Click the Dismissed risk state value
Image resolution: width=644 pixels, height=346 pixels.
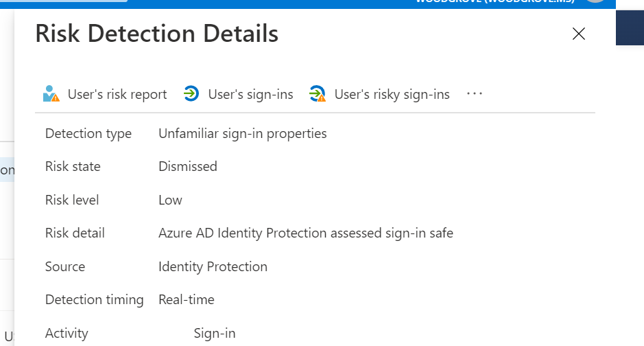[x=188, y=166]
